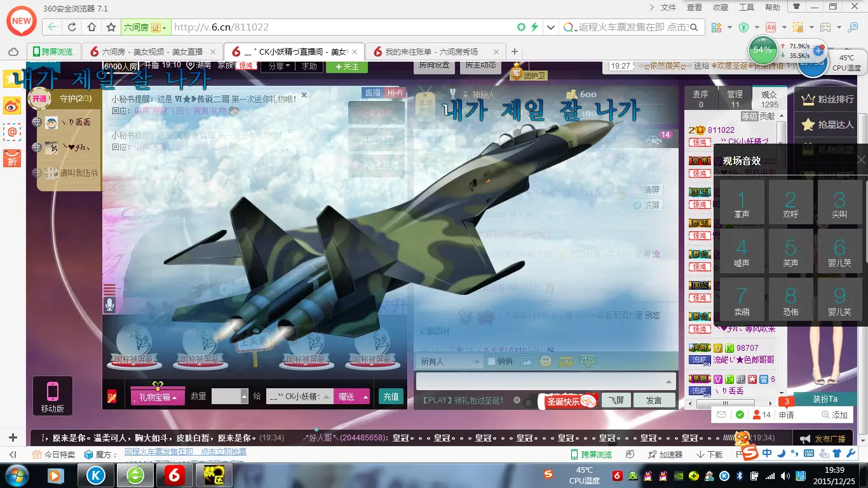Viewport: 868px width, 488px height.
Task: Expand the 赠送 send options arrow
Action: click(365, 396)
